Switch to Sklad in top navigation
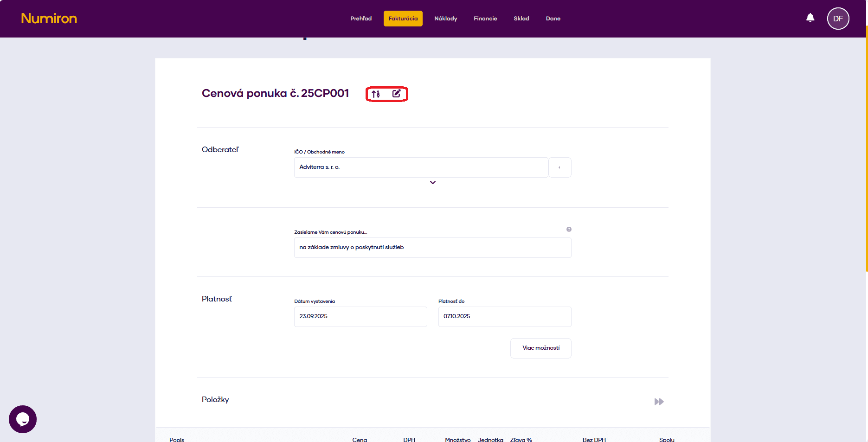 coord(521,19)
